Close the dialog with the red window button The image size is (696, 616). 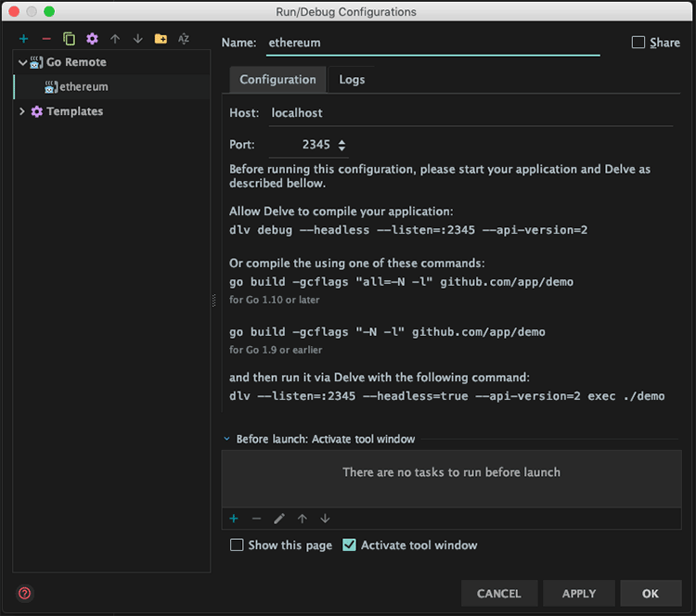click(14, 11)
